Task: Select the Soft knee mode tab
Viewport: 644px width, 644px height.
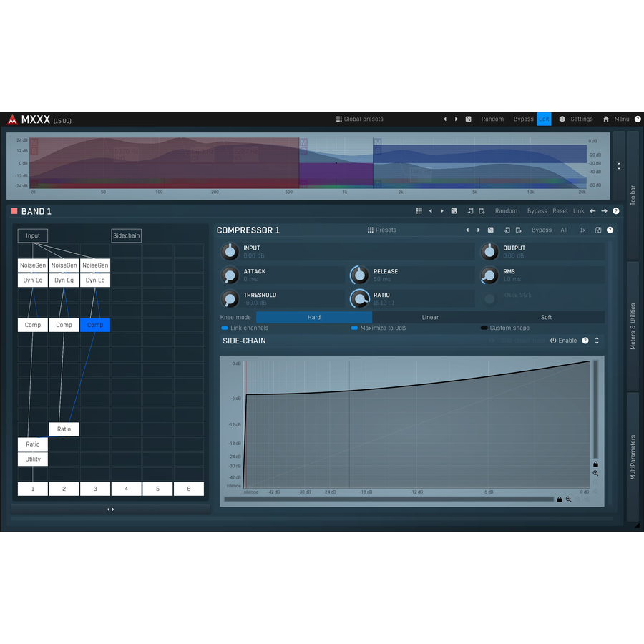Action: point(546,317)
